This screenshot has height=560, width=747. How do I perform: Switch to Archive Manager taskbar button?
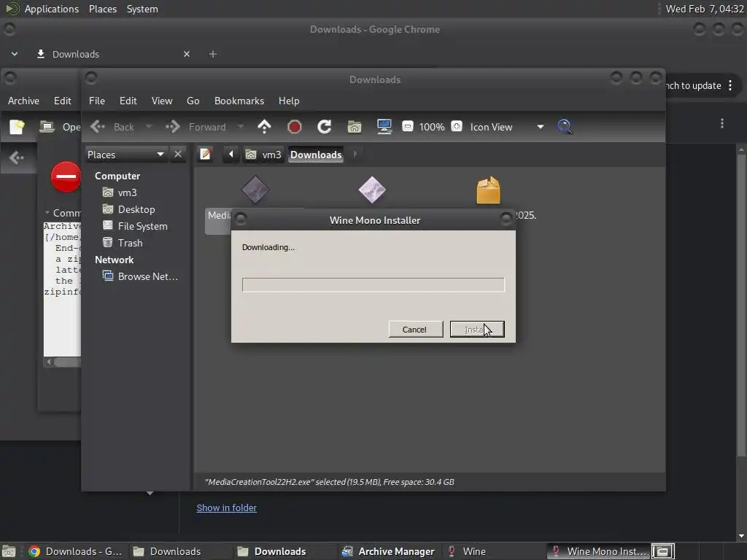click(x=388, y=551)
